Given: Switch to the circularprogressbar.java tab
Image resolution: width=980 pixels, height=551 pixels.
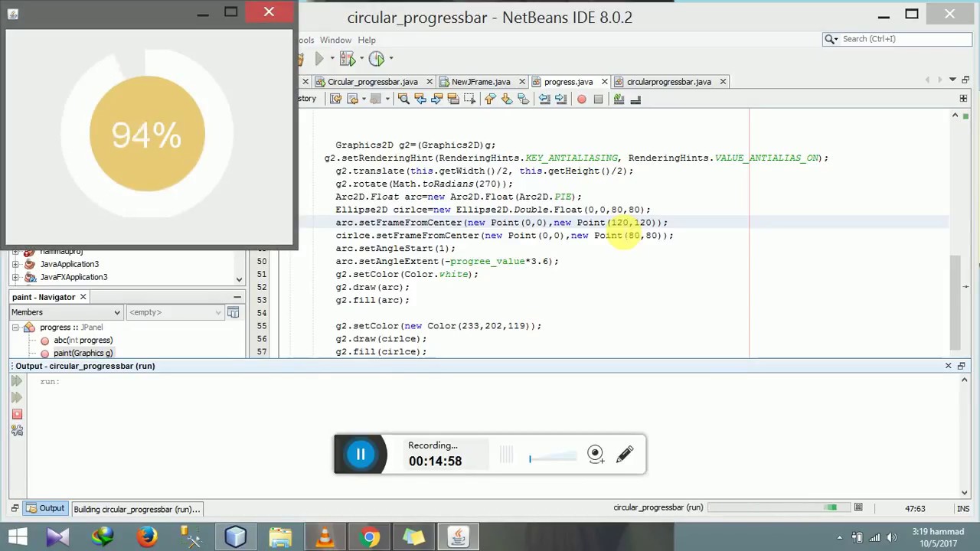Looking at the screenshot, I should point(669,82).
